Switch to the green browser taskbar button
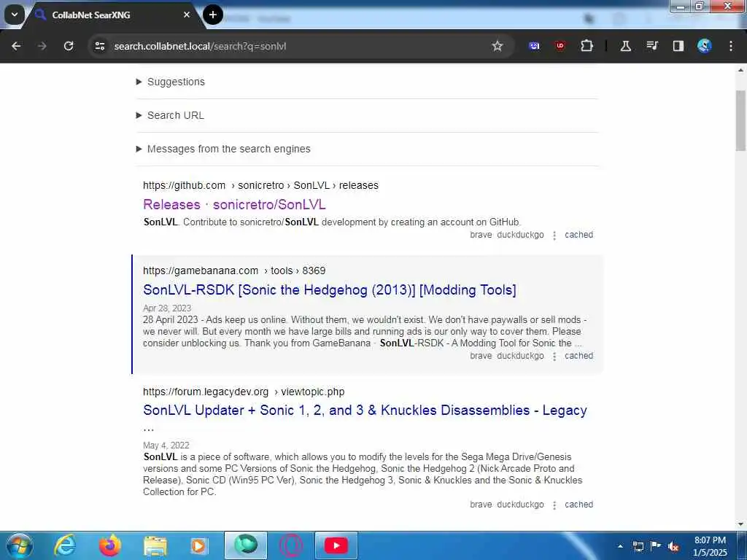Viewport: 747px width, 560px height. pos(246,545)
